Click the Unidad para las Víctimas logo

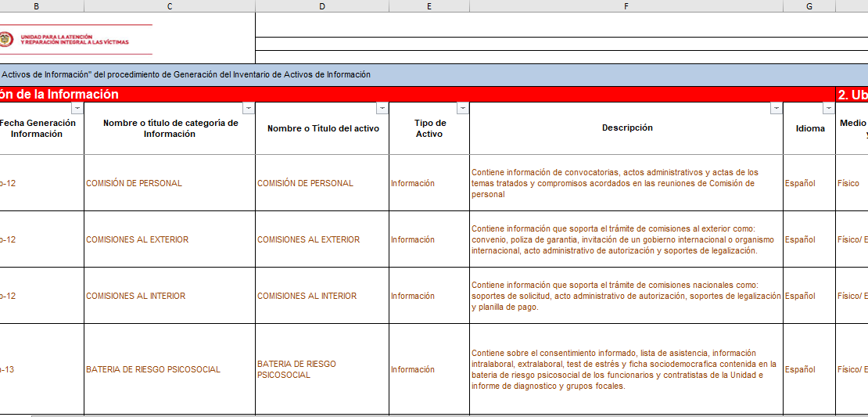(x=76, y=39)
